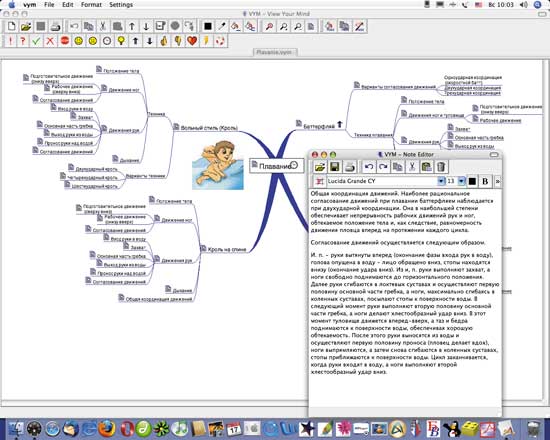This screenshot has height=440, width=550.
Task: Pick color with the eyedropper tool
Action: pos(222,26)
